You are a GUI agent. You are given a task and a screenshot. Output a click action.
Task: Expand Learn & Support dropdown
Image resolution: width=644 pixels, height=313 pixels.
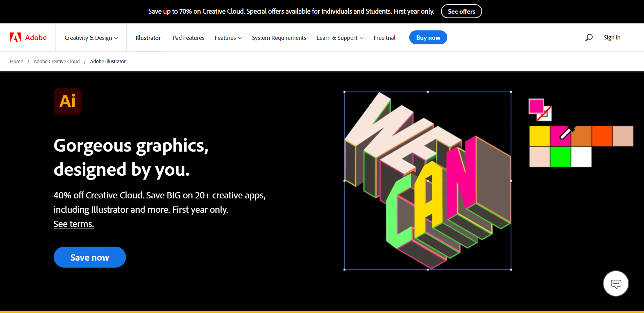tap(340, 38)
